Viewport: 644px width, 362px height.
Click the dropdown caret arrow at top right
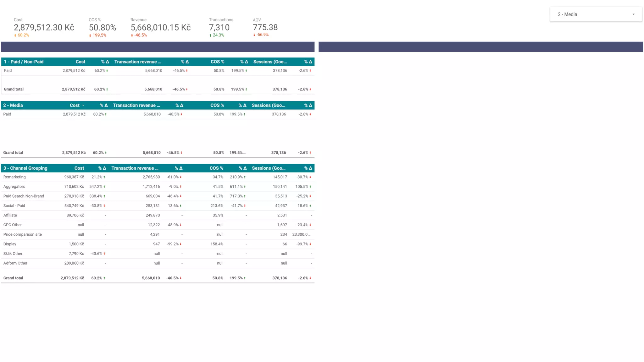[x=633, y=14]
